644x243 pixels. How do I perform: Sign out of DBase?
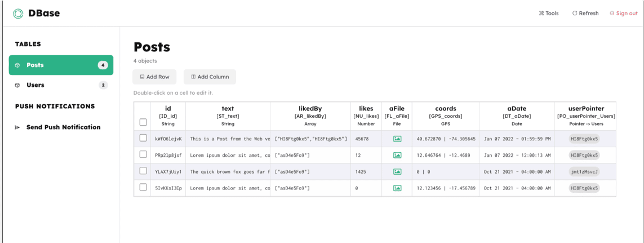coord(624,13)
